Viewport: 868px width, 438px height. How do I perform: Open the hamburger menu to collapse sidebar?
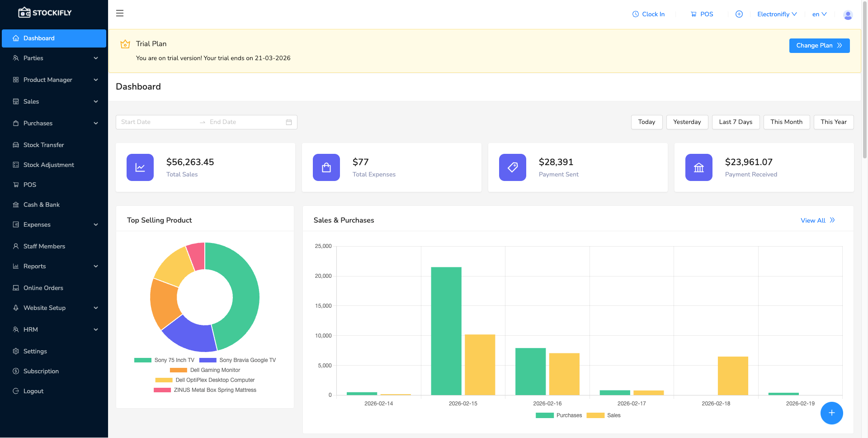point(120,13)
